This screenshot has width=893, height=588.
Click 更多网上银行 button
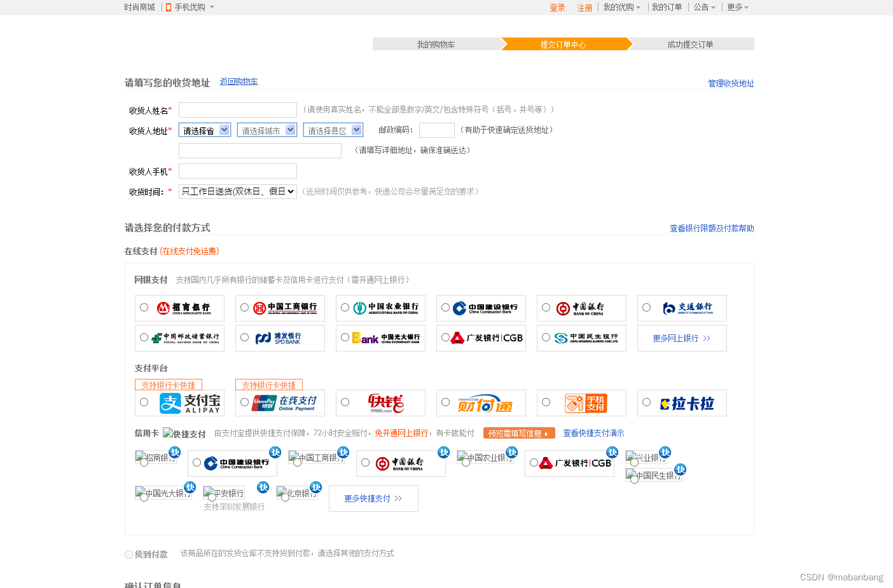[682, 338]
